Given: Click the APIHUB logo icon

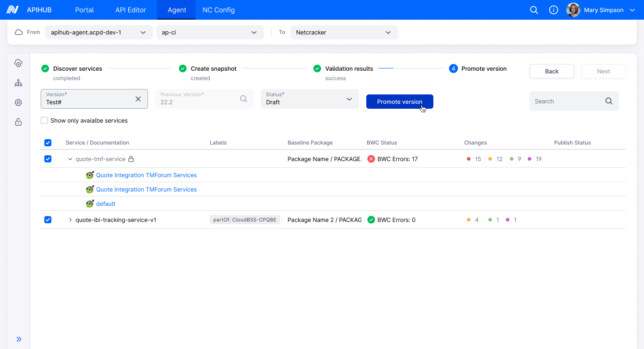Looking at the screenshot, I should tap(12, 10).
